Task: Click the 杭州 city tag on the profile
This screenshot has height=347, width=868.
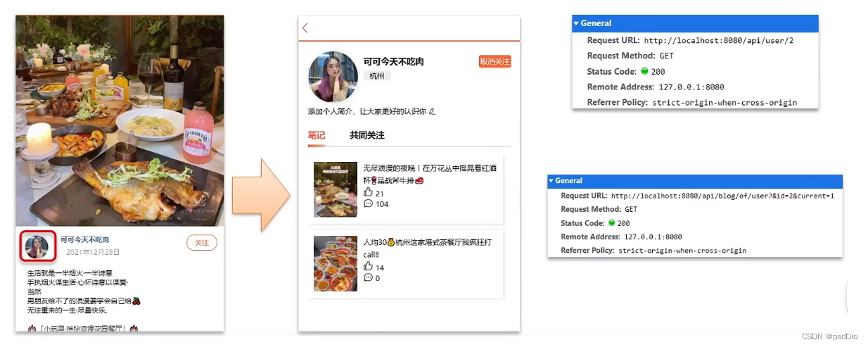Action: 377,76
